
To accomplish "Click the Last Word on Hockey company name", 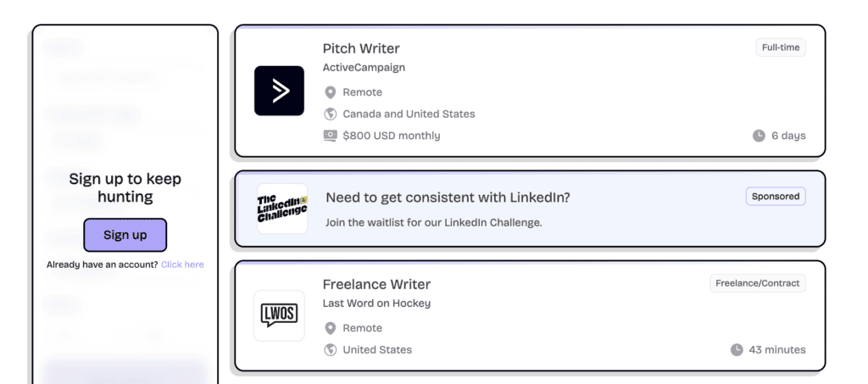I will coord(376,303).
